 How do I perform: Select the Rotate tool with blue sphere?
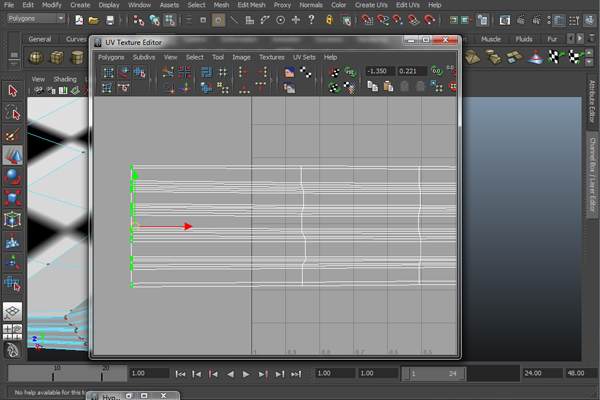pyautogui.click(x=13, y=177)
